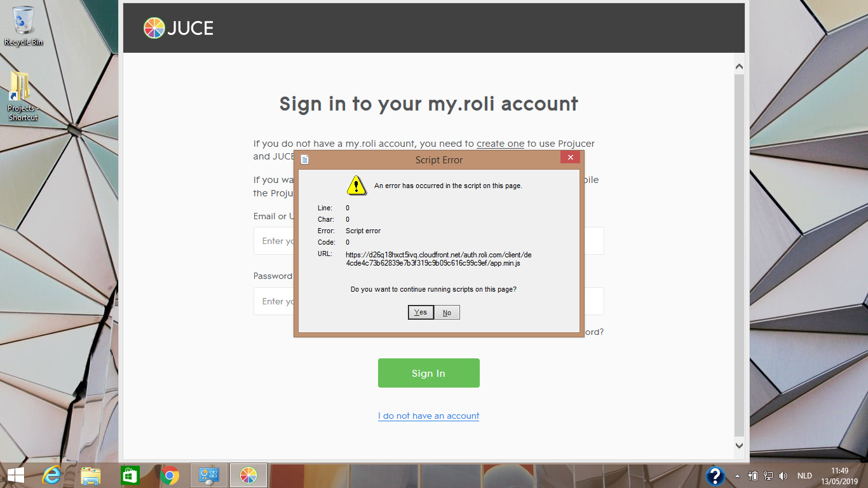Follow the "create one" link

tap(500, 144)
